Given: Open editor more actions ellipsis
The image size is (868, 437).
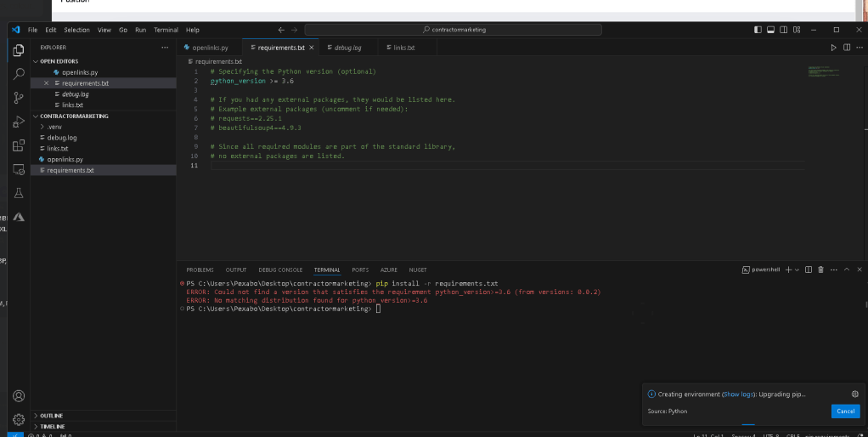Looking at the screenshot, I should point(860,48).
